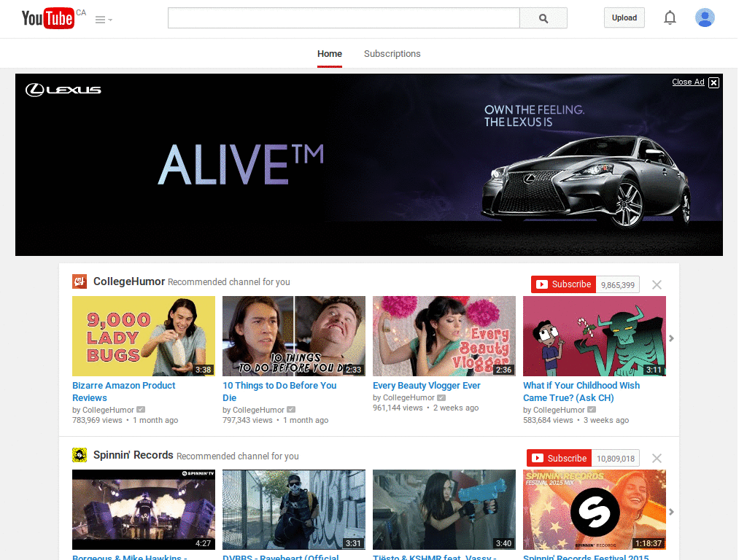747x560 pixels.
Task: Click verified badge under Childhood Wish video
Action: coord(592,410)
